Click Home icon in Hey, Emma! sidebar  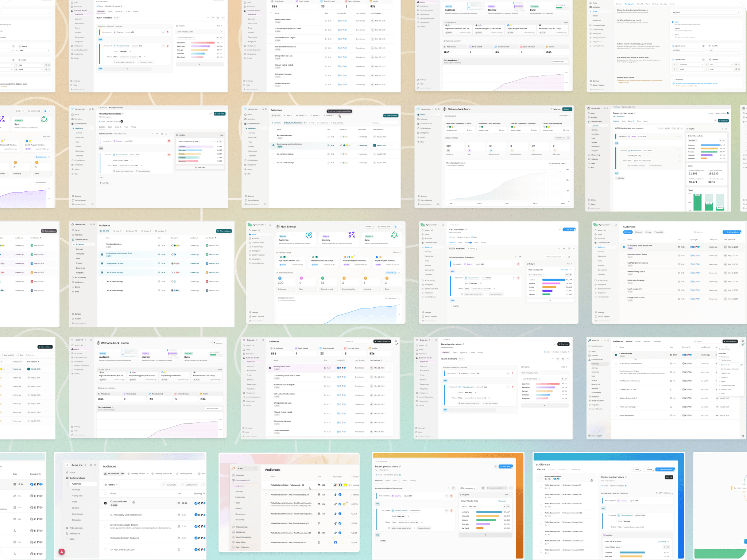(250, 234)
